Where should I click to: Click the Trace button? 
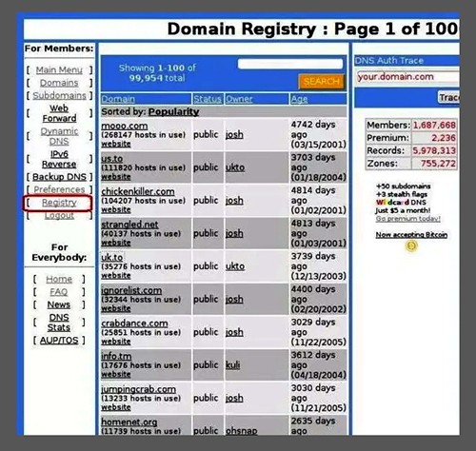tap(448, 97)
